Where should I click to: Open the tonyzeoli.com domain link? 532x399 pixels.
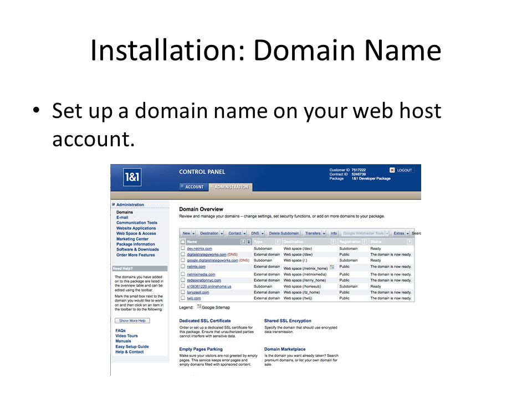[x=198, y=293]
